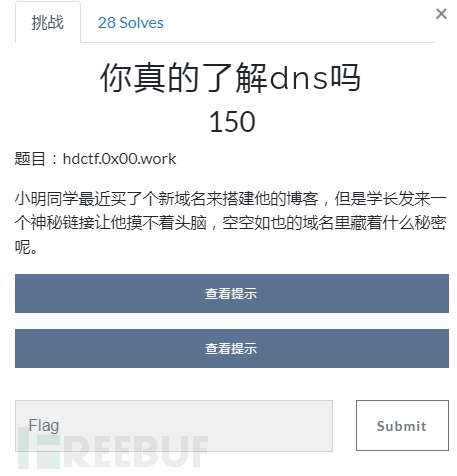Click the 150 points score

pos(232,122)
